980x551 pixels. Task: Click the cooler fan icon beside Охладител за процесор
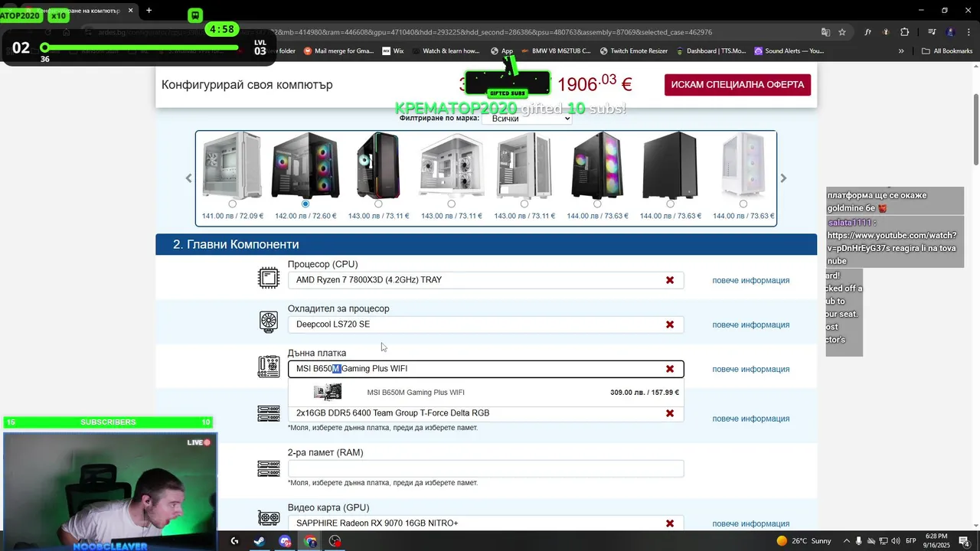[x=269, y=322]
